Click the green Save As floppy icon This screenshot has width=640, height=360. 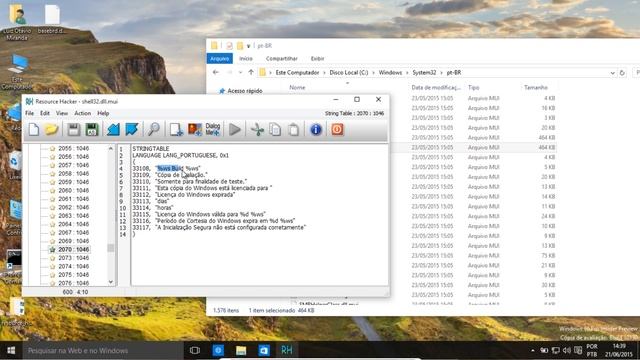[92, 130]
